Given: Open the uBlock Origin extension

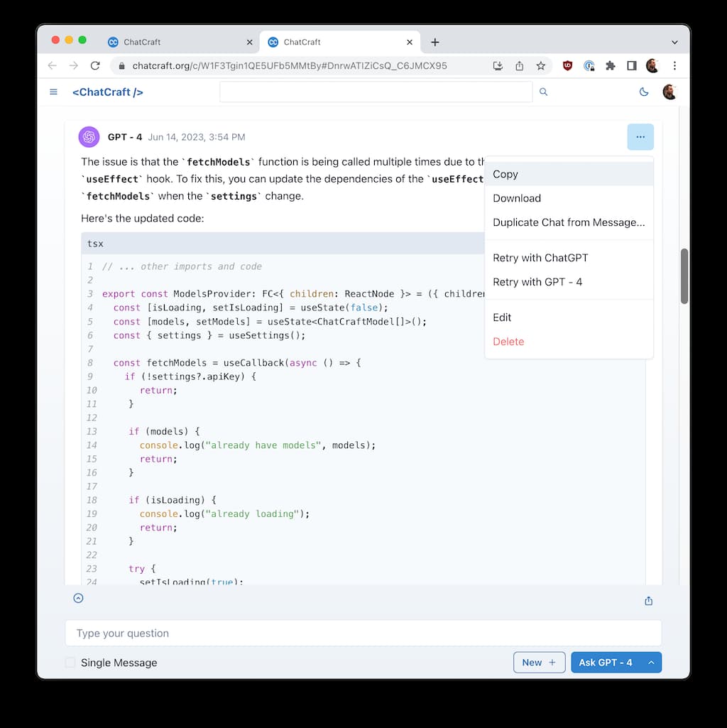Looking at the screenshot, I should [567, 66].
